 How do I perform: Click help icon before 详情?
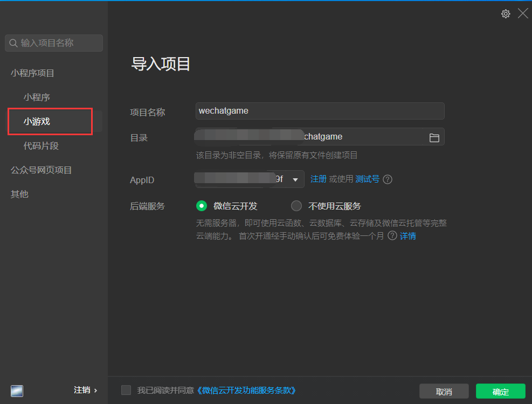(392, 236)
